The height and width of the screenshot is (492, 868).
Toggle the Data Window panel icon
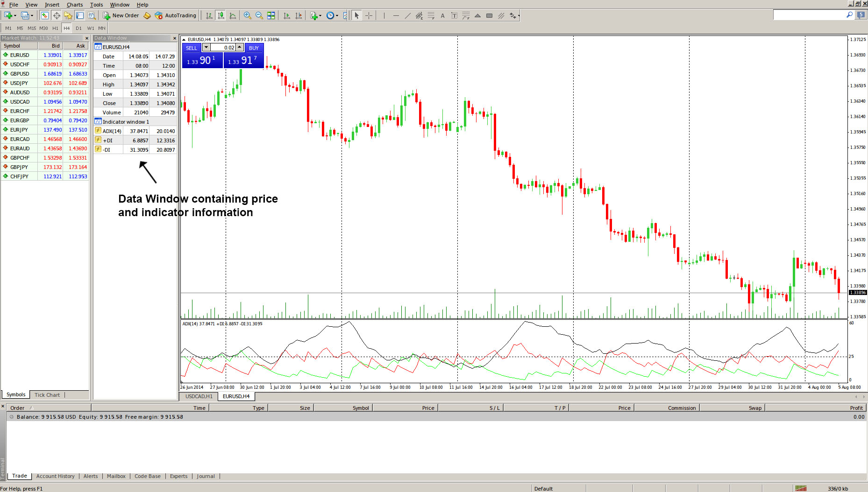click(x=57, y=15)
